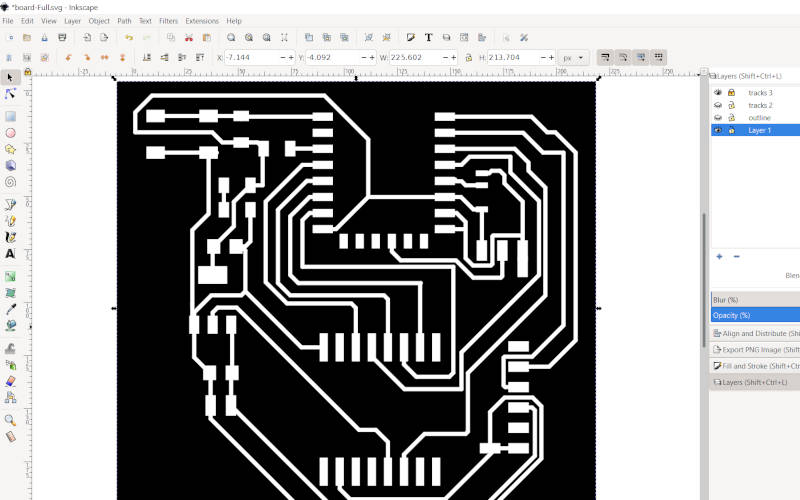Click the Zoom to fit drawing icon
The image size is (800, 500).
(249, 38)
